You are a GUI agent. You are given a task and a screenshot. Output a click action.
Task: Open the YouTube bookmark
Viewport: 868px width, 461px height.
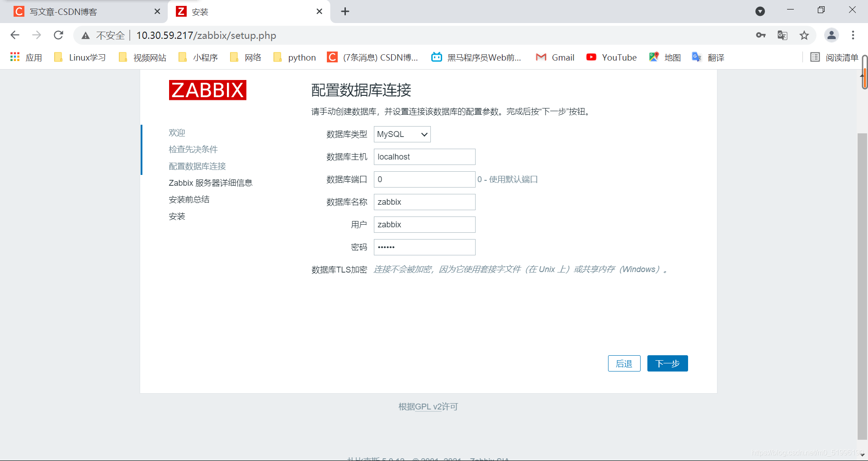pyautogui.click(x=611, y=57)
